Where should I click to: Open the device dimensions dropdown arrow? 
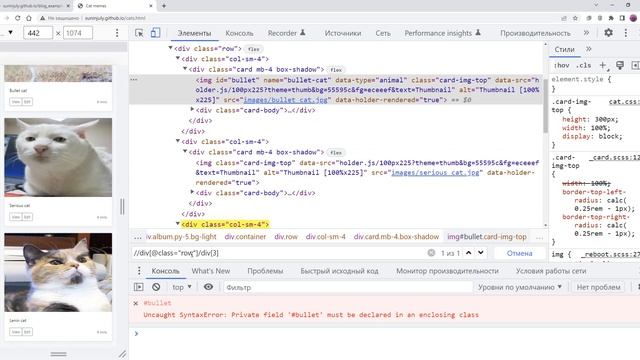pos(11,33)
